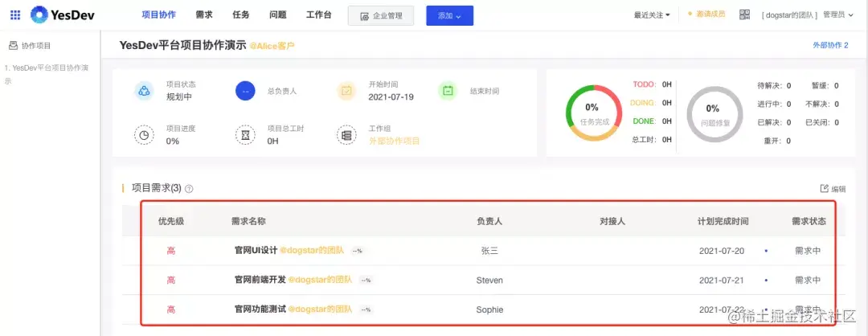868x336 pixels.
Task: Click the total hours hourglass icon
Action: 245,134
